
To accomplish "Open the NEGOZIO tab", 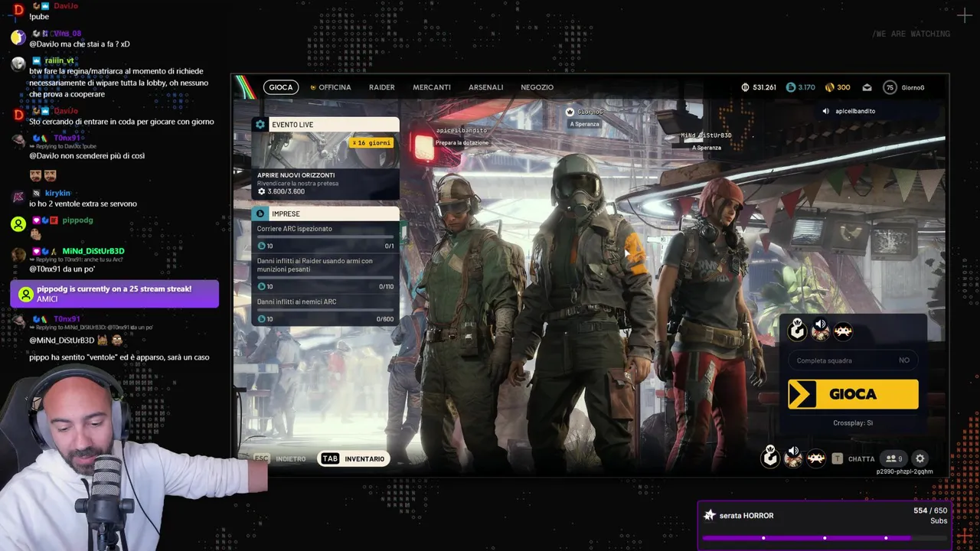I will click(x=537, y=87).
